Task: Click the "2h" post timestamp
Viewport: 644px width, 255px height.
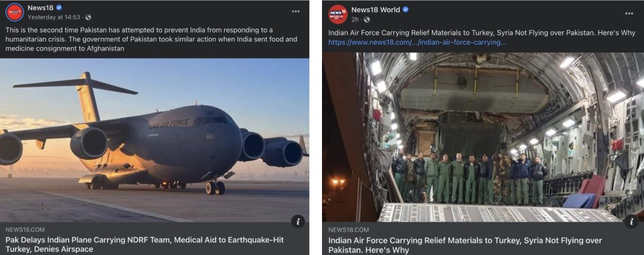Action: coord(355,20)
